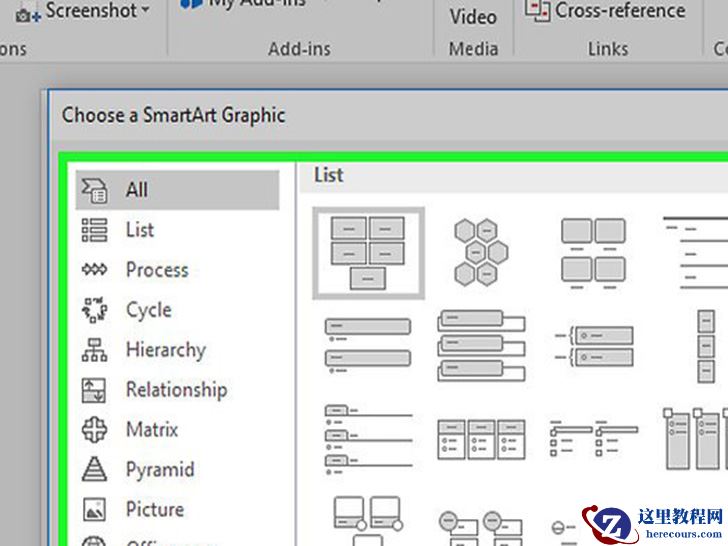The width and height of the screenshot is (728, 546).
Task: Select the Basic Block List layout thumbnail
Action: (368, 253)
